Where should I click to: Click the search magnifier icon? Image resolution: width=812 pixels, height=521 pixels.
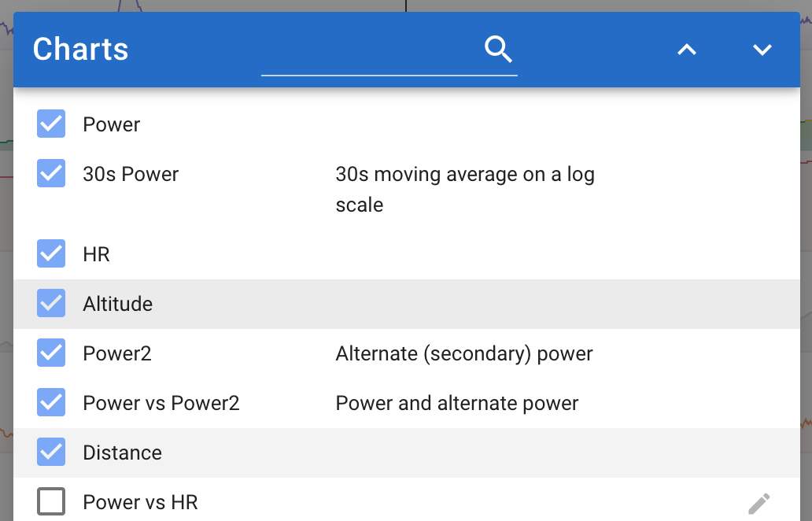pos(498,50)
